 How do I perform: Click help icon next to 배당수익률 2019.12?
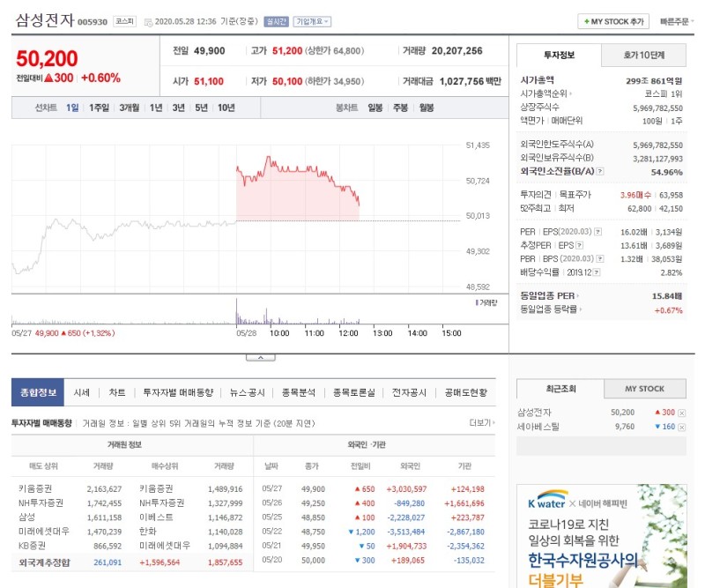click(x=597, y=272)
